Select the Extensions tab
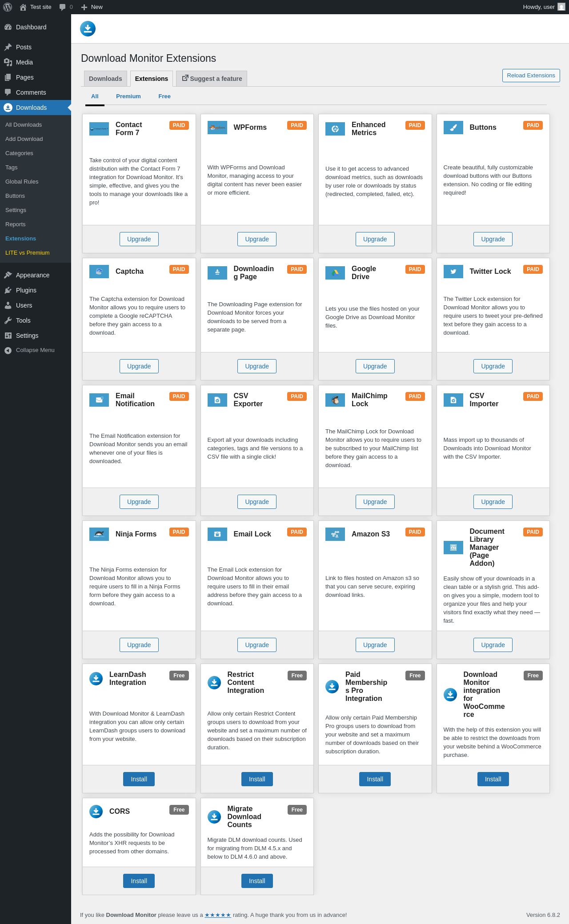Viewport: 569px width, 924px height. [152, 79]
